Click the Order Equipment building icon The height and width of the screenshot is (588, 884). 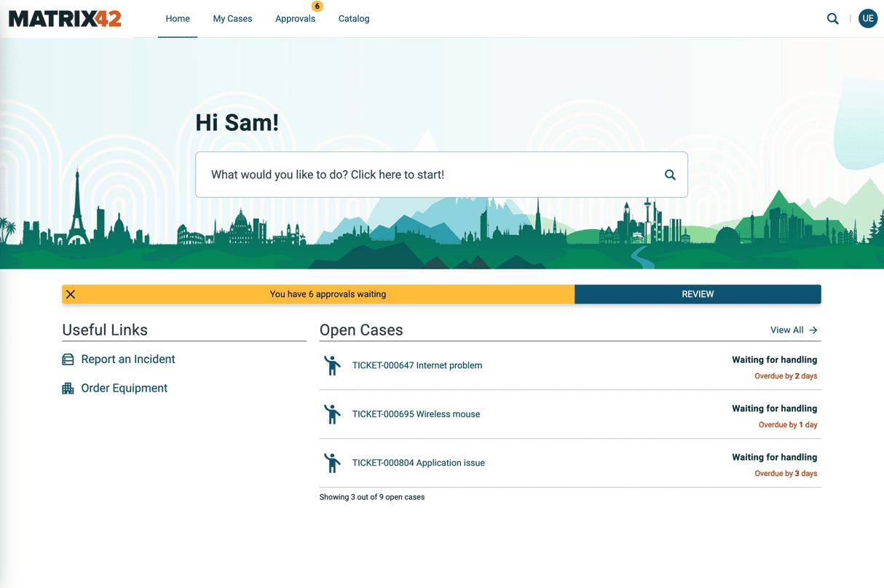point(68,389)
